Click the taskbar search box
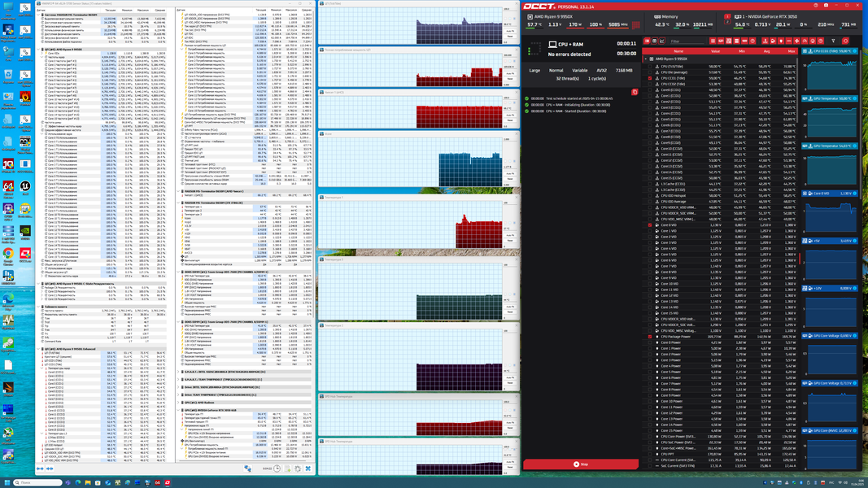The width and height of the screenshot is (868, 488). [x=37, y=482]
